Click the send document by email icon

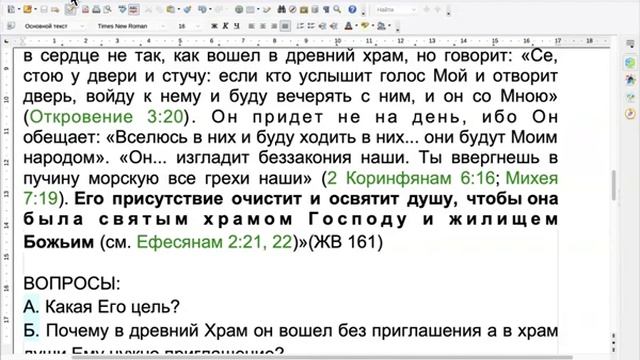click(55, 9)
